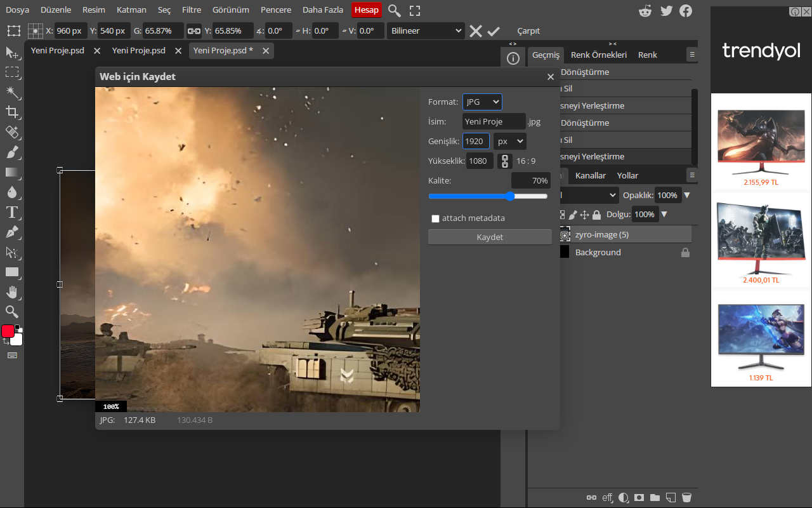Screen dimensions: 812x508
Task: Cancel the transform with the X icon
Action: [476, 30]
